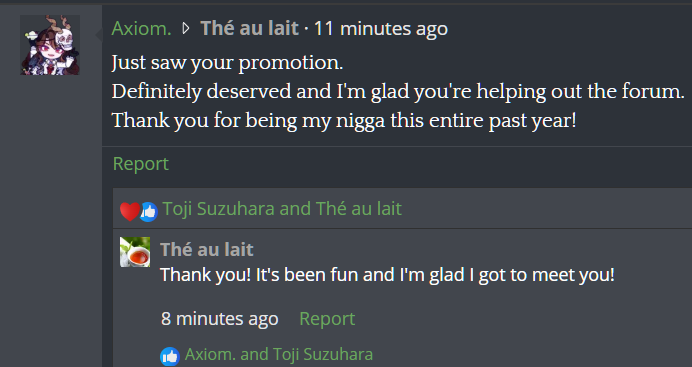Open Toji Suzuhara in the post reactions list
Image resolution: width=692 pixels, height=367 pixels.
pyautogui.click(x=218, y=209)
